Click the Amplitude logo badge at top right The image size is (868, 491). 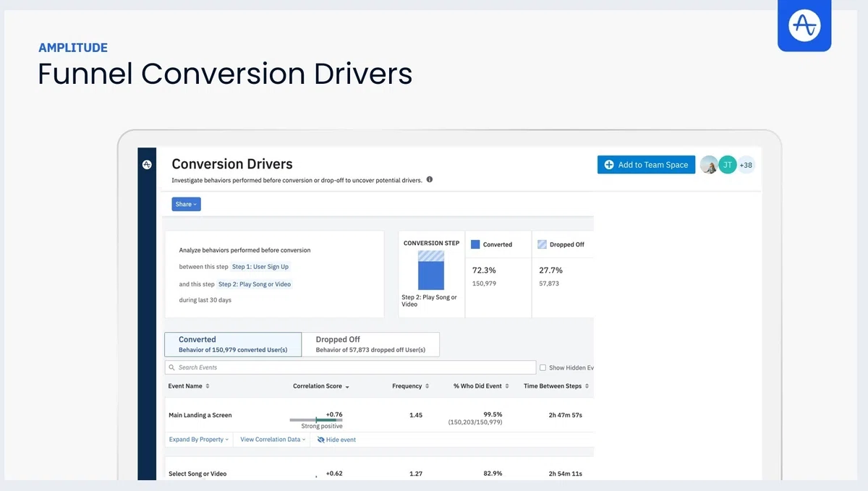click(x=804, y=25)
